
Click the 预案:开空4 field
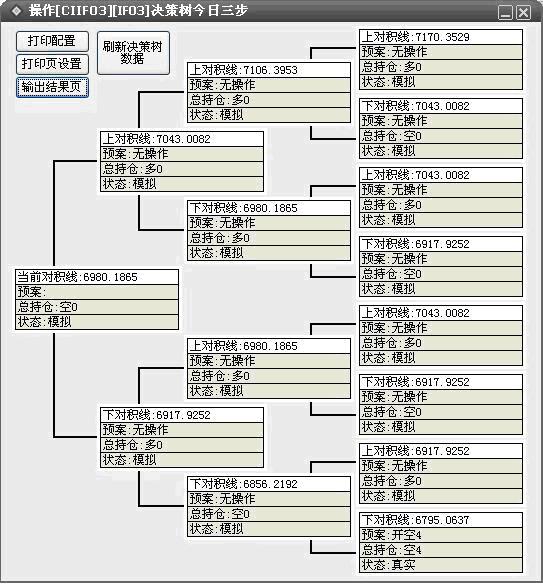[441, 535]
